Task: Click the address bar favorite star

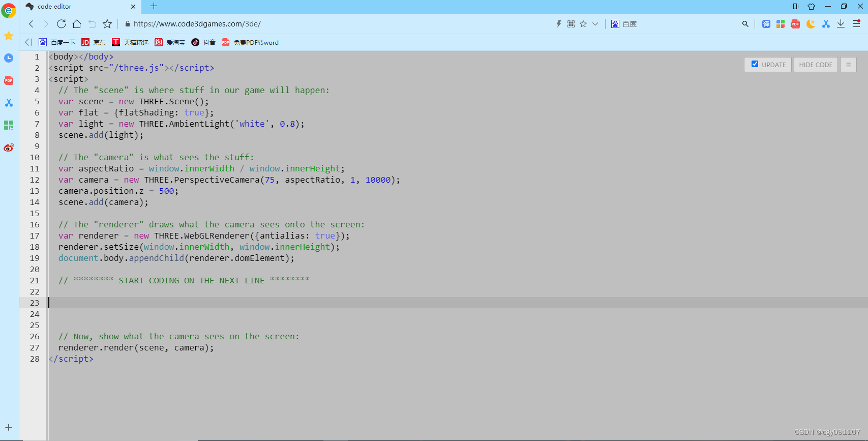Action: (x=583, y=24)
